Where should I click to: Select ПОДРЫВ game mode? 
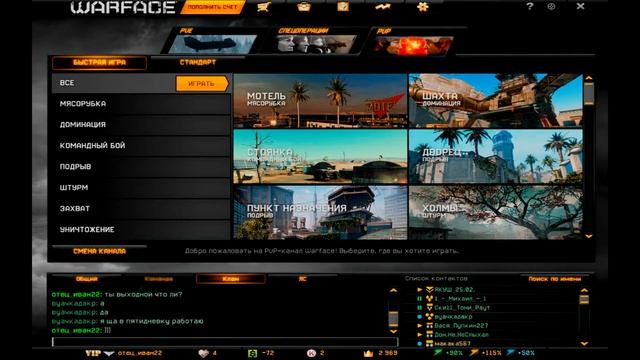[141, 167]
